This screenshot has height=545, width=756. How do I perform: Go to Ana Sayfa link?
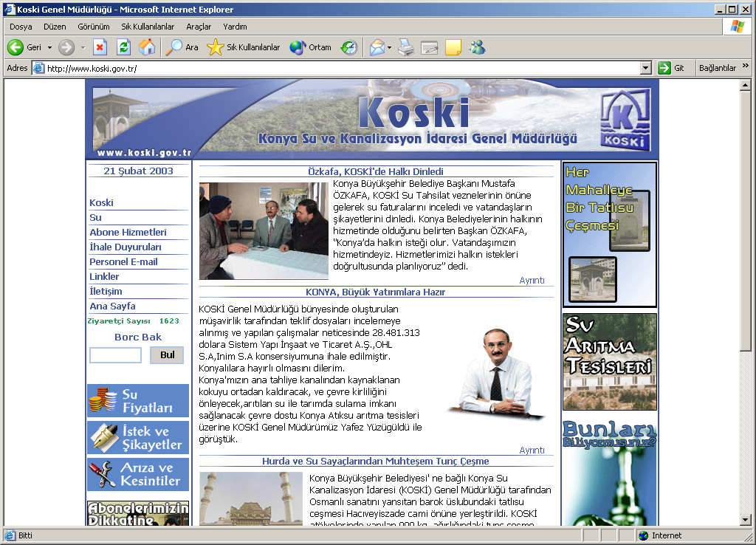click(112, 306)
